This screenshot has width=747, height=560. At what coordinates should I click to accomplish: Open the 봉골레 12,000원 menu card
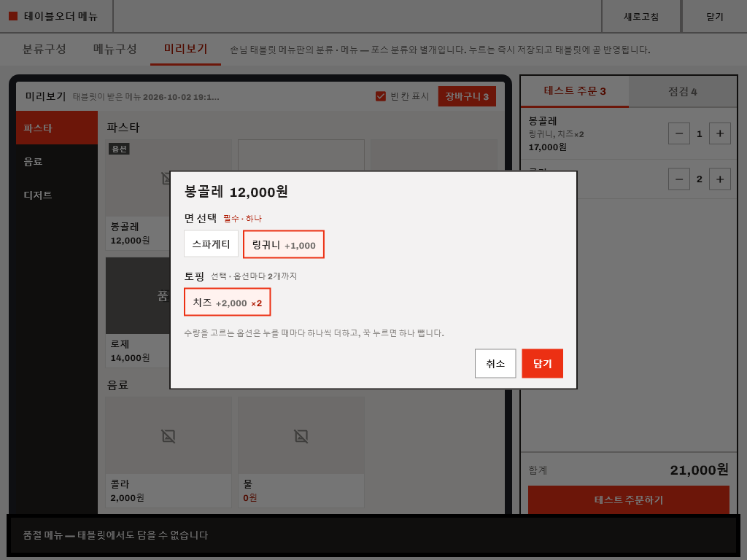137,195
